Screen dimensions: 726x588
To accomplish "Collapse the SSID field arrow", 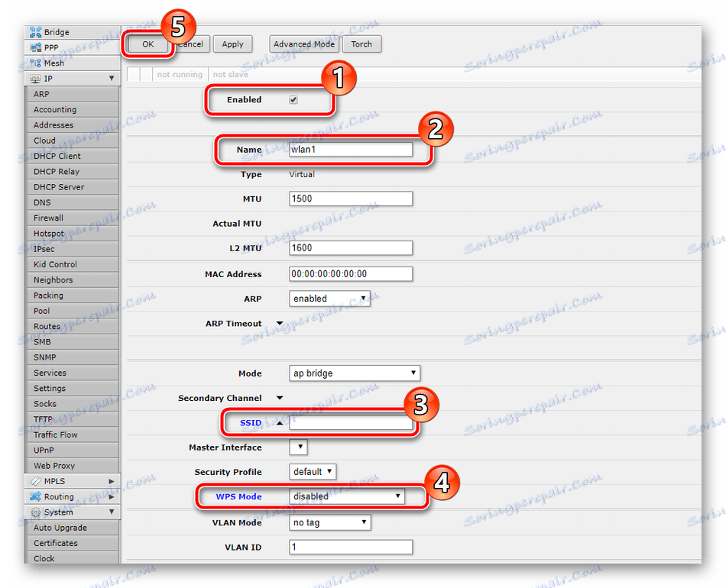I will pos(280,423).
